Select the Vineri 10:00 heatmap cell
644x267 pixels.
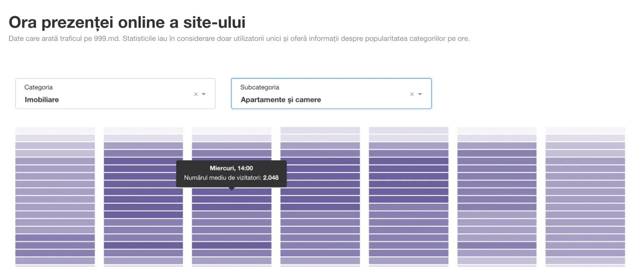click(x=409, y=161)
